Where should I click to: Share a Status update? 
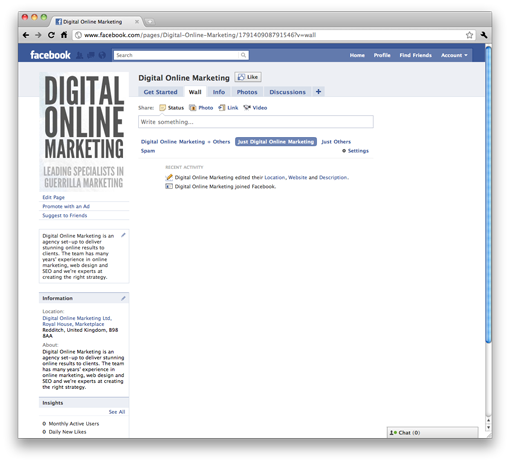coord(172,108)
